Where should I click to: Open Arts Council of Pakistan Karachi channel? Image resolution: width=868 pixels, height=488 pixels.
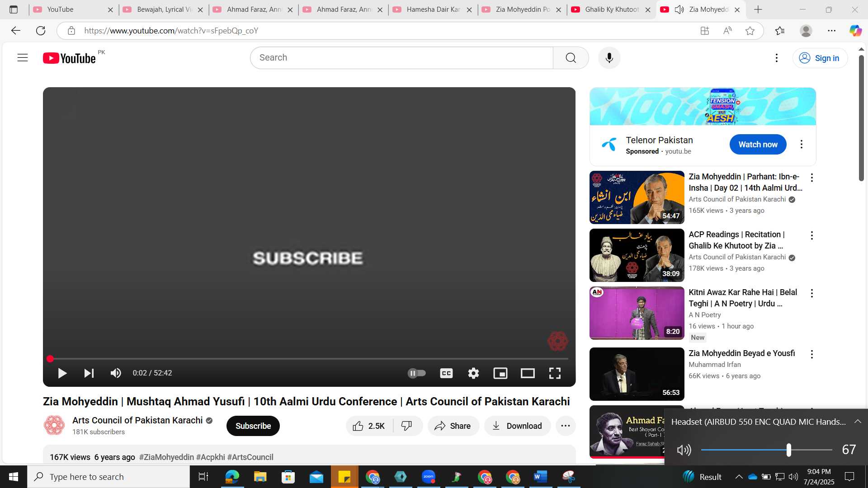(137, 421)
